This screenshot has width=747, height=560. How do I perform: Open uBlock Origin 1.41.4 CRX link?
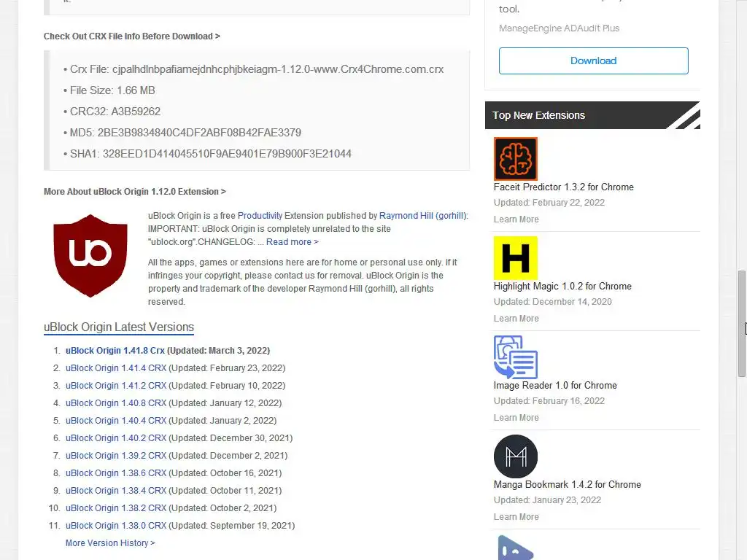(116, 368)
